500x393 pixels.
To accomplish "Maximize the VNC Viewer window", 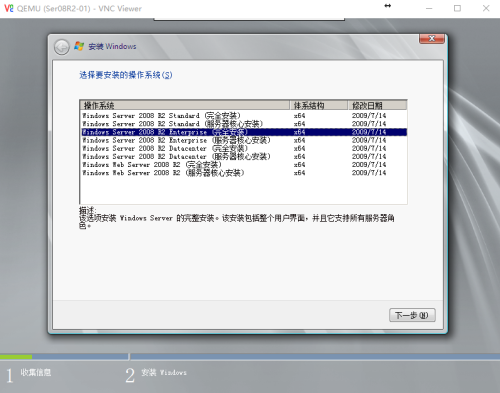I will (457, 8).
